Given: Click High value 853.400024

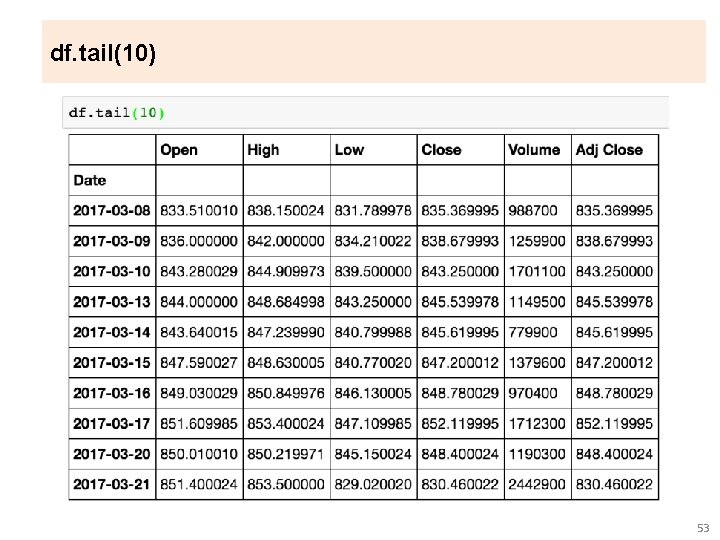Looking at the screenshot, I should 286,423.
